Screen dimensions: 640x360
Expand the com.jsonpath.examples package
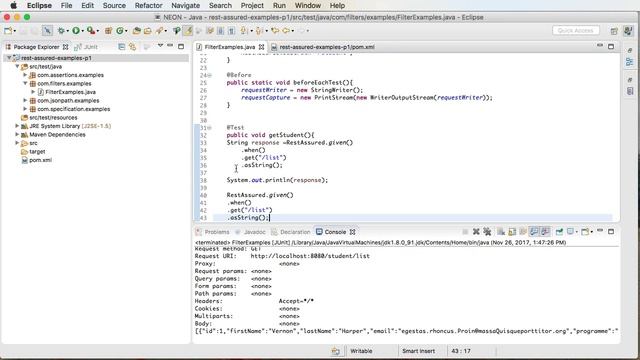pos(25,100)
